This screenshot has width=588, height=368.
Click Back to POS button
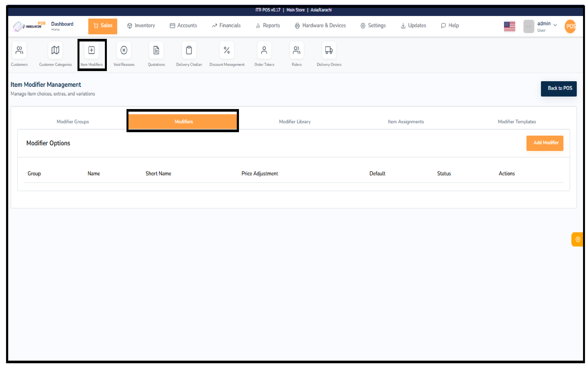point(558,89)
